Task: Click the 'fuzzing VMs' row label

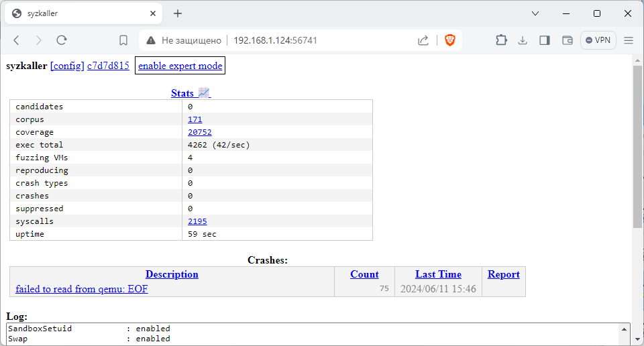Action: 42,158
